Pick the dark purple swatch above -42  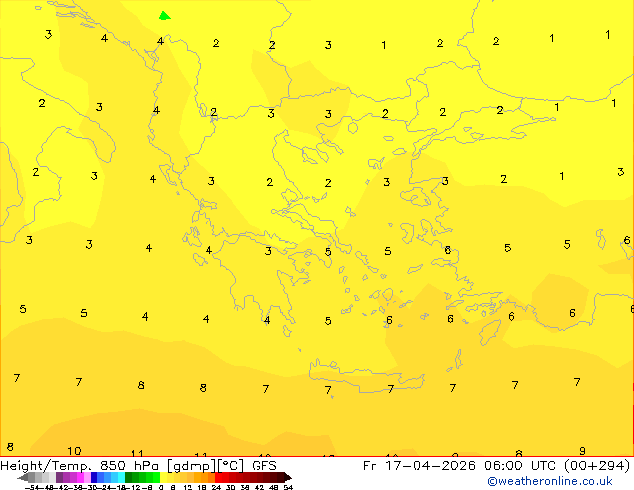pyautogui.click(x=59, y=477)
